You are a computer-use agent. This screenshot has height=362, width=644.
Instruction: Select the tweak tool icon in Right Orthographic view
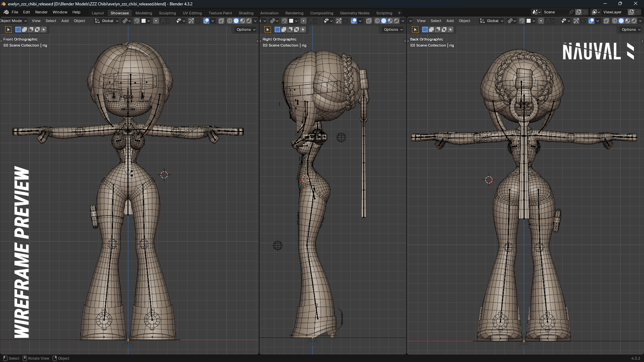(268, 29)
